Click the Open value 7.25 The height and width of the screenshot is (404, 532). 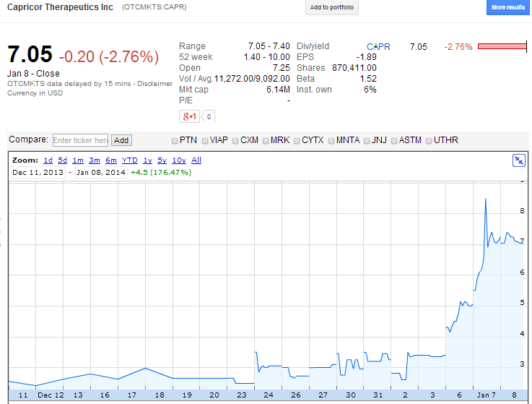[282, 68]
